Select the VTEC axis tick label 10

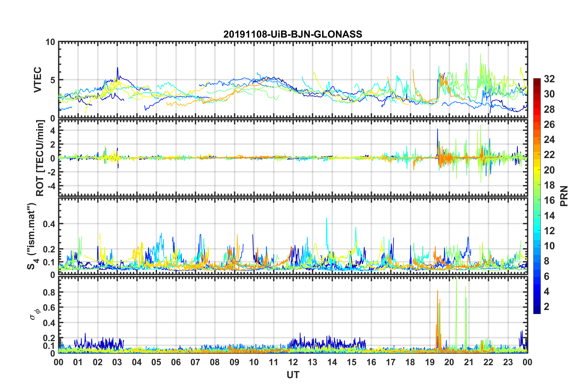(x=50, y=42)
